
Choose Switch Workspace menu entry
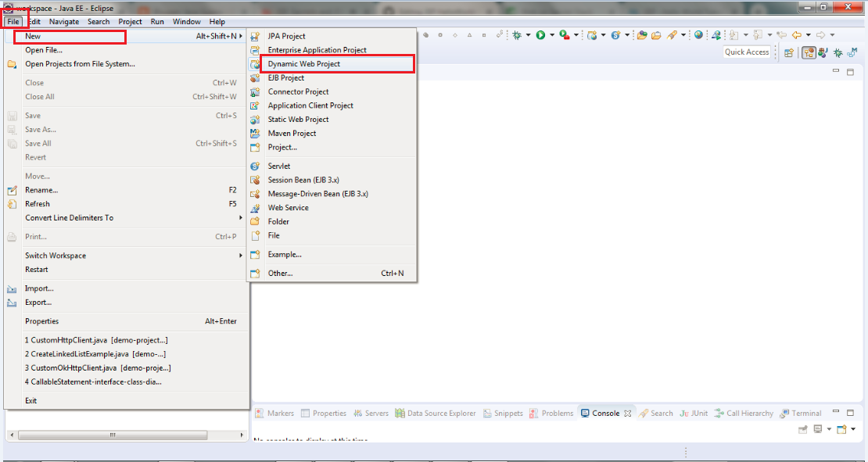pyautogui.click(x=126, y=256)
